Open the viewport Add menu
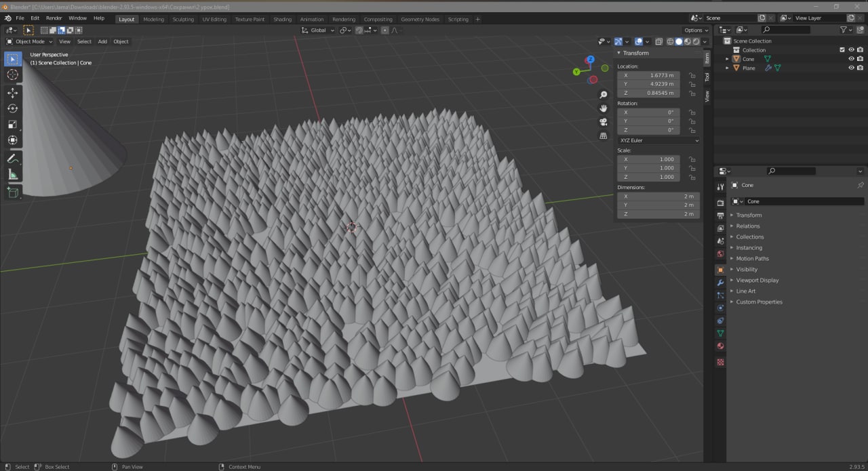The width and height of the screenshot is (868, 471). click(x=102, y=41)
